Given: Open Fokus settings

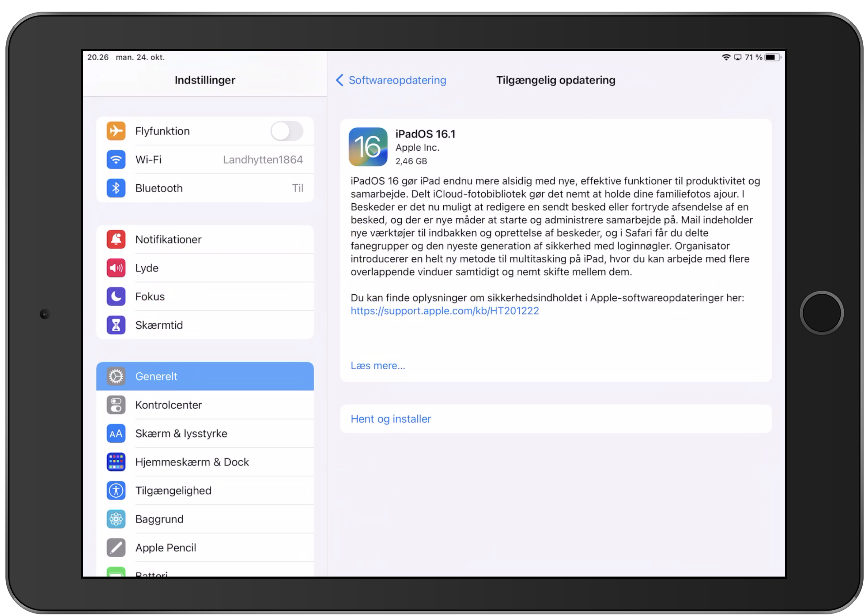Looking at the screenshot, I should click(205, 296).
